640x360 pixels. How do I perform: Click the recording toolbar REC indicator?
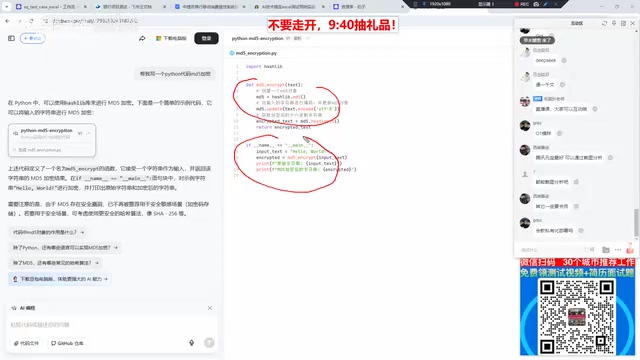pyautogui.click(x=522, y=4)
